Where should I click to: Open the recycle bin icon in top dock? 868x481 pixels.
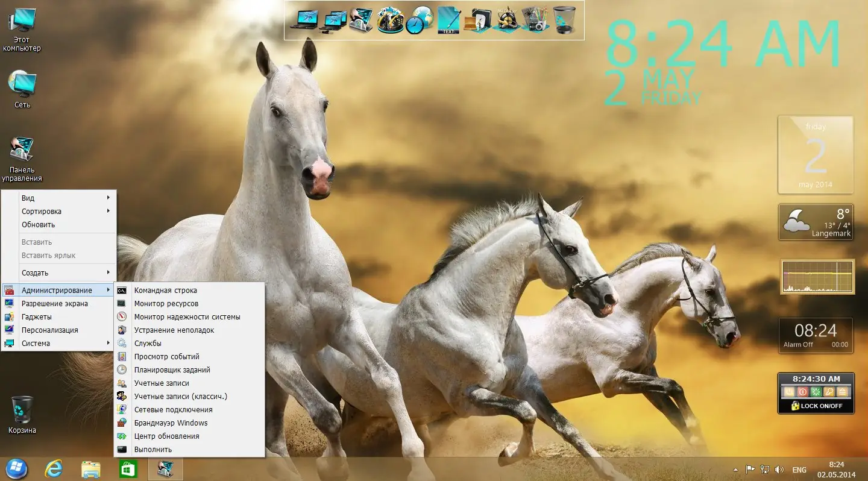tap(564, 20)
